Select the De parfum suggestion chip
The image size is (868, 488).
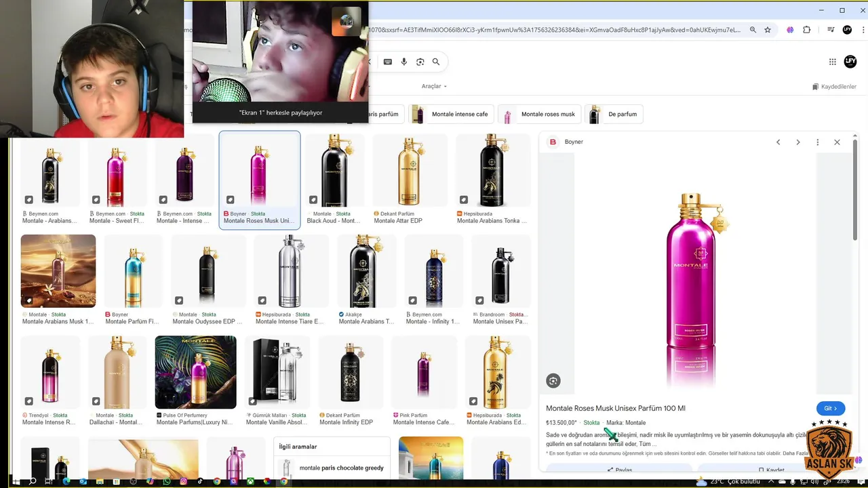(x=614, y=114)
